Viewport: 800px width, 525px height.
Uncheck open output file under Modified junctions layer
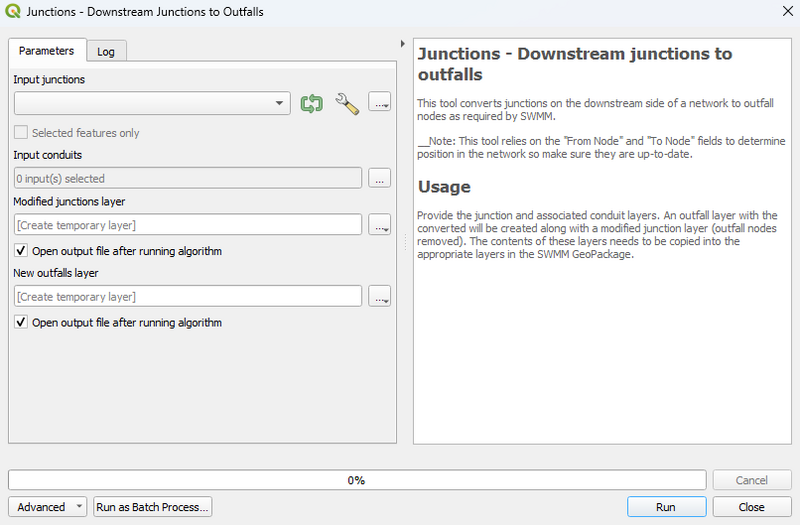(x=21, y=251)
